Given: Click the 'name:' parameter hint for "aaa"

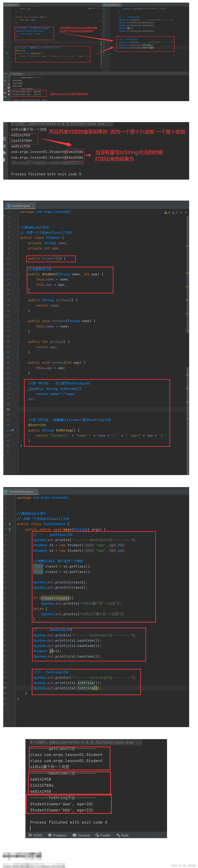Looking at the screenshot, I should [89, 545].
